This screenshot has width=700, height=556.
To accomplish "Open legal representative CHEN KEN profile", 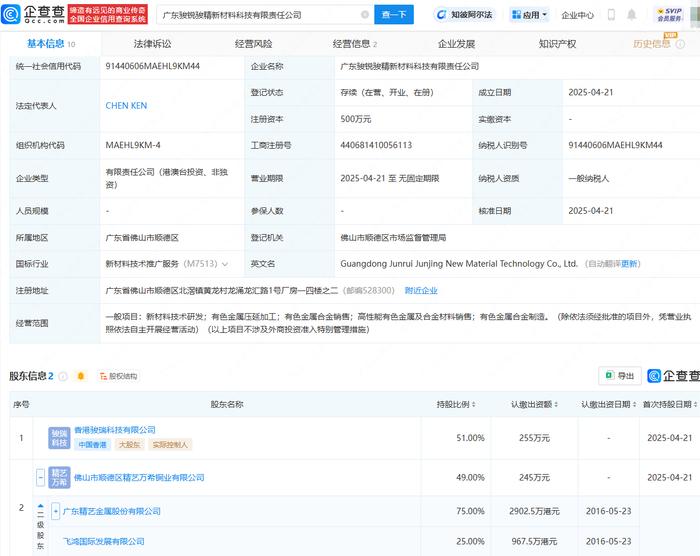I will pos(126,106).
